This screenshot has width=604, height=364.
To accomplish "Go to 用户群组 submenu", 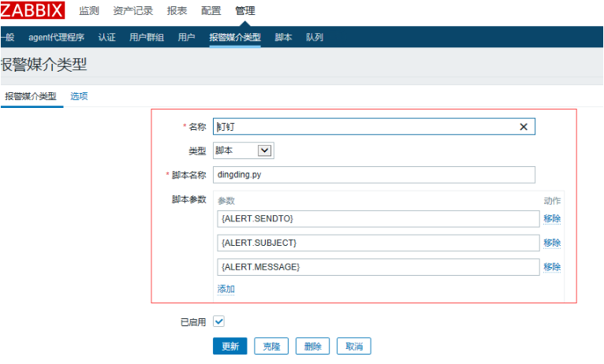I will click(147, 37).
